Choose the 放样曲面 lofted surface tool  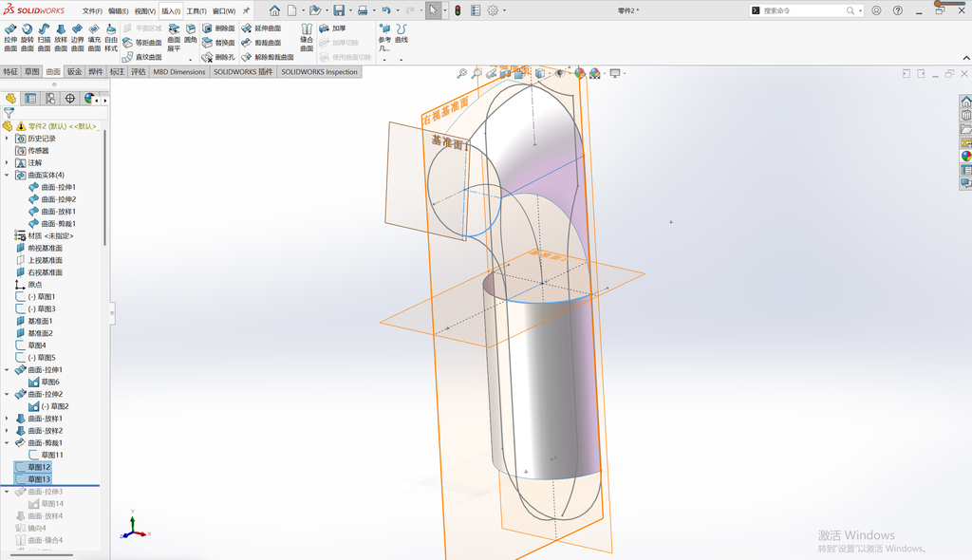[x=61, y=38]
